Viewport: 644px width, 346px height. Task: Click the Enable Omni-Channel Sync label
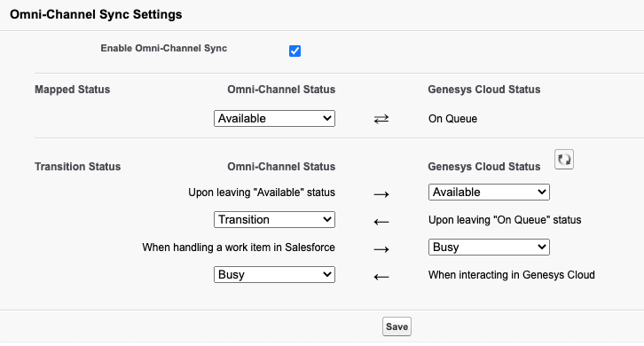[x=164, y=48]
